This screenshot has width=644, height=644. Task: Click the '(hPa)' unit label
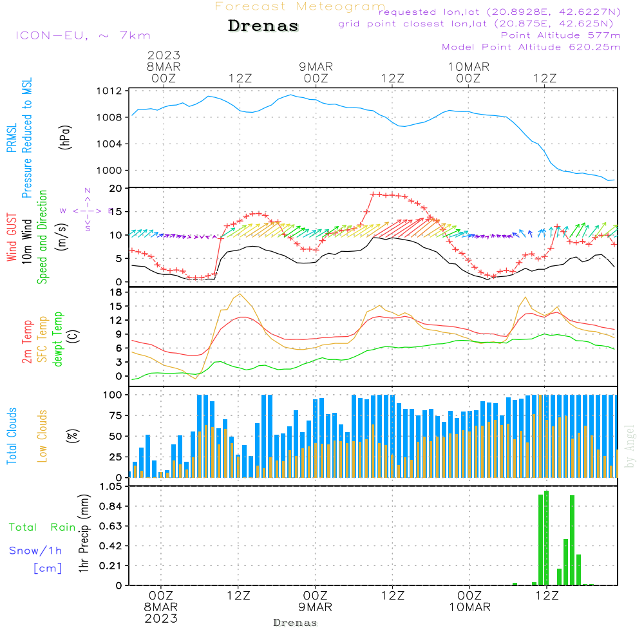pyautogui.click(x=65, y=137)
